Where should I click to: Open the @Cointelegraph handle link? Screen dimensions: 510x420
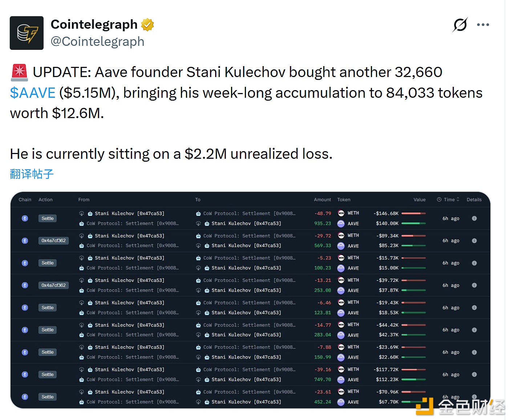pos(97,42)
